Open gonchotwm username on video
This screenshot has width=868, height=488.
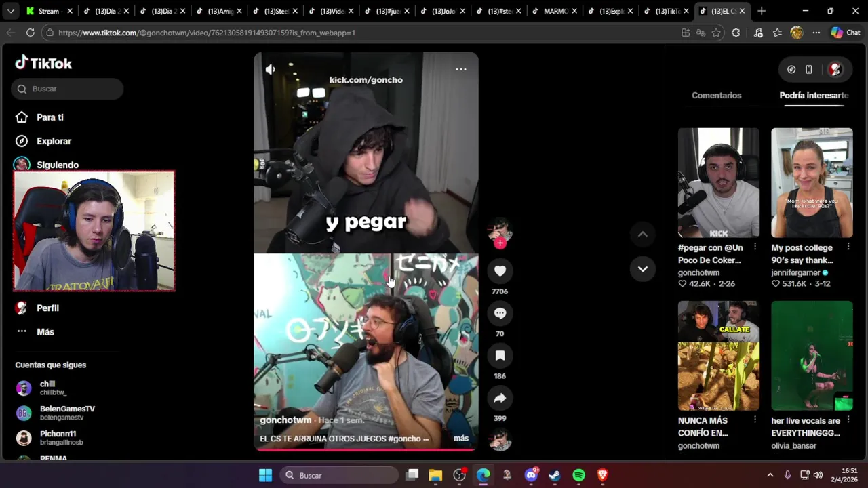click(x=285, y=420)
